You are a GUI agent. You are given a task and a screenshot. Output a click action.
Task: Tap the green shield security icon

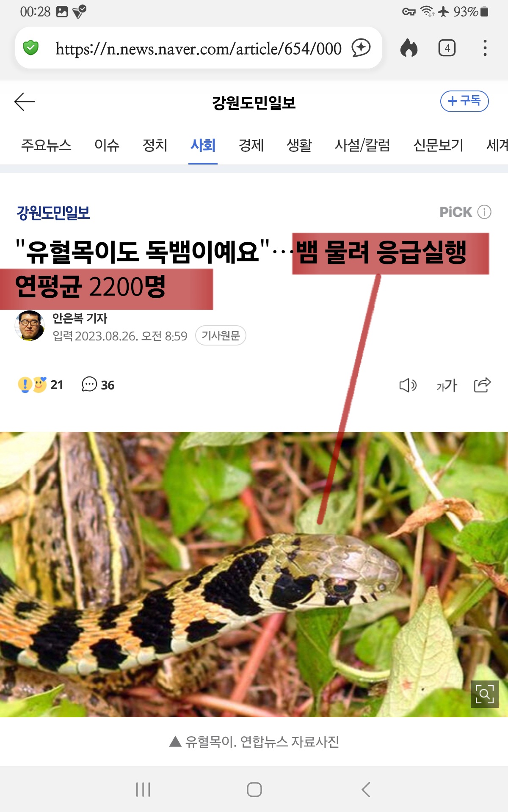(31, 48)
